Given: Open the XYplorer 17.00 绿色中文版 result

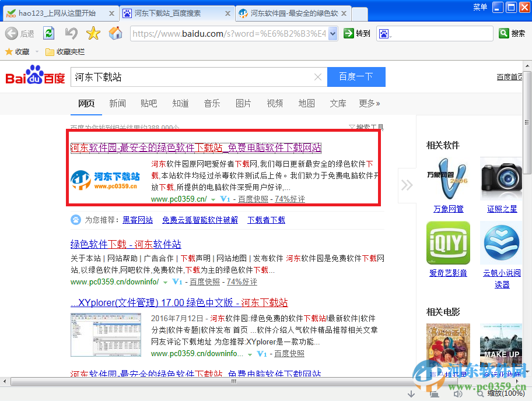Looking at the screenshot, I should point(179,302).
